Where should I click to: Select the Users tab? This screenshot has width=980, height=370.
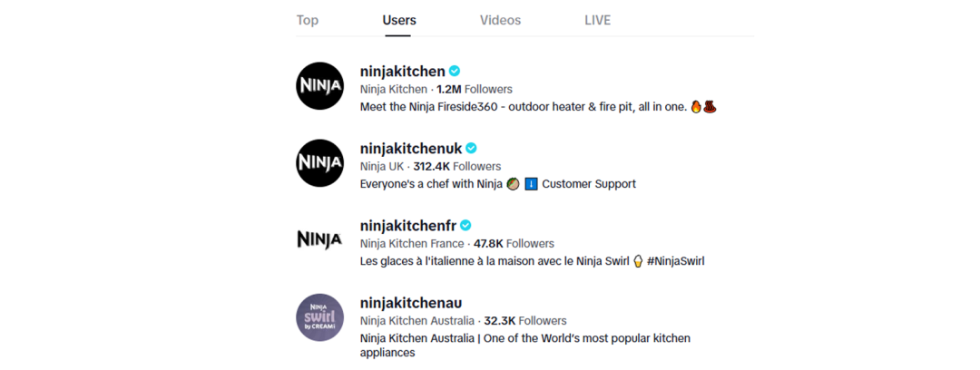tap(399, 20)
